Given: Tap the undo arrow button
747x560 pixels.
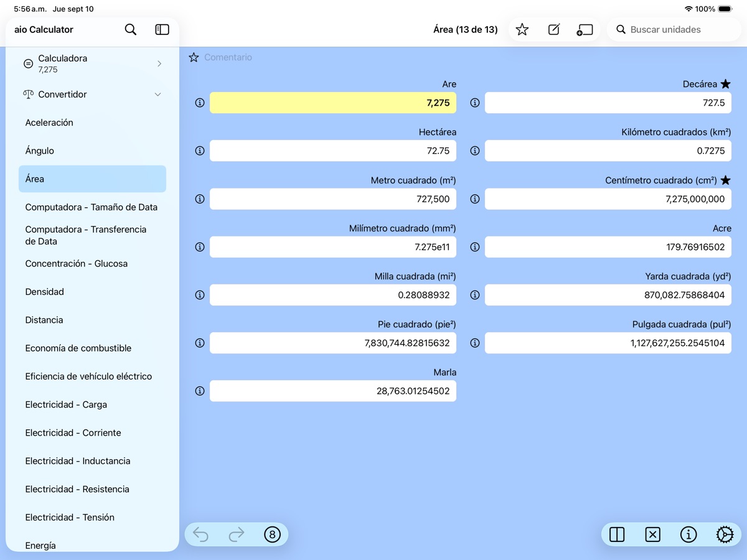Looking at the screenshot, I should [x=200, y=534].
